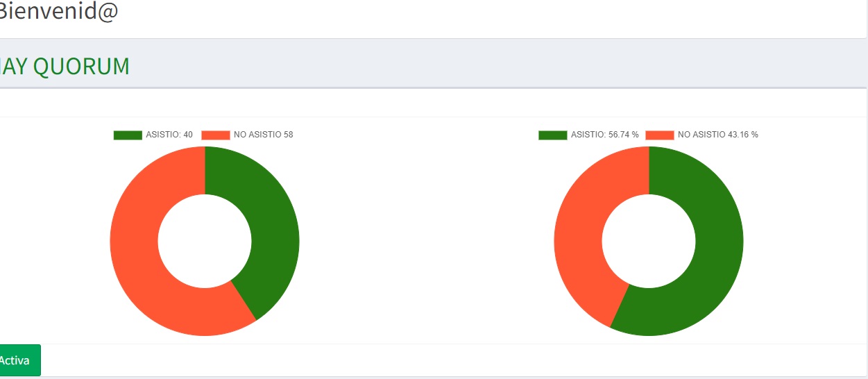Toggle the green ASISTIO: 40 legend swatch

[127, 135]
